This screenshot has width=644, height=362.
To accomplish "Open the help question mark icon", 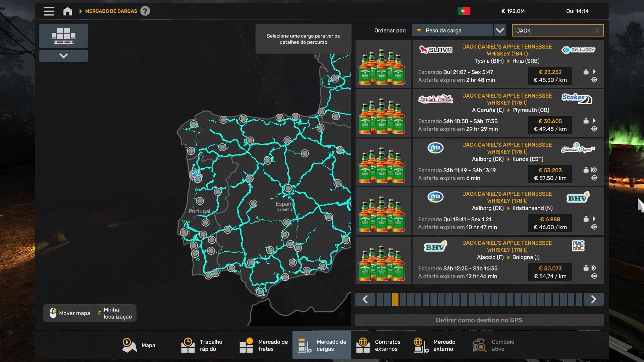I will [145, 11].
